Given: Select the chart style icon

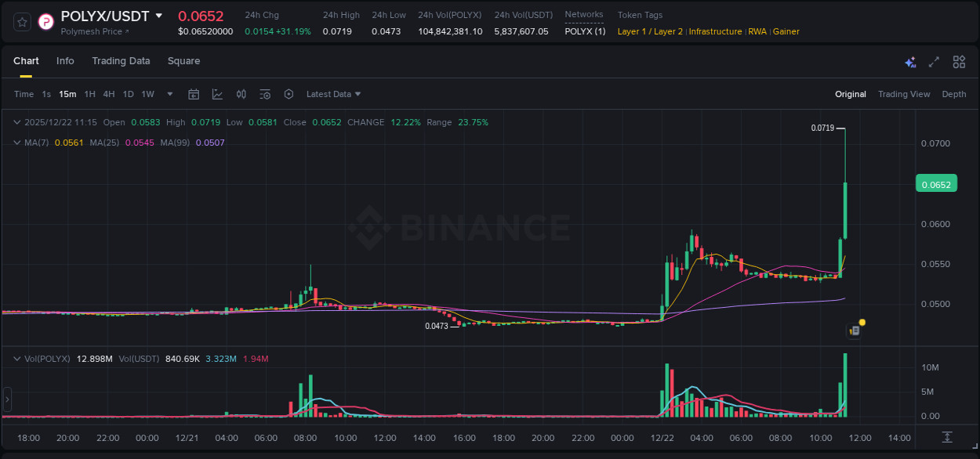Looking at the screenshot, I should coord(216,94).
